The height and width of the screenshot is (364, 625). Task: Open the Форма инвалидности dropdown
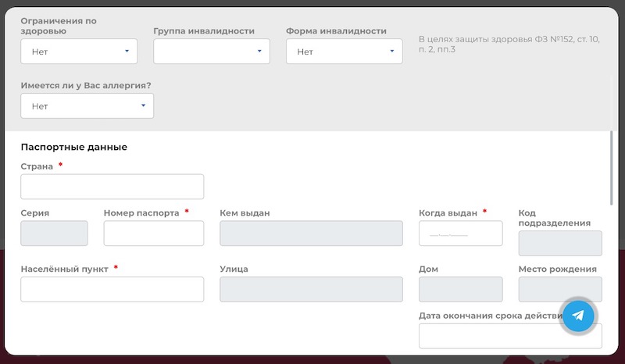click(x=344, y=52)
